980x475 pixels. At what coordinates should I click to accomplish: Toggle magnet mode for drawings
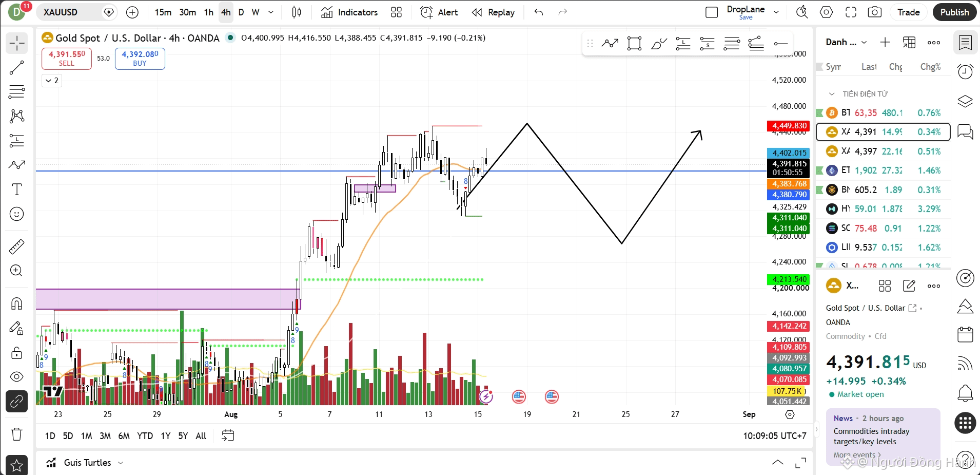tap(17, 303)
